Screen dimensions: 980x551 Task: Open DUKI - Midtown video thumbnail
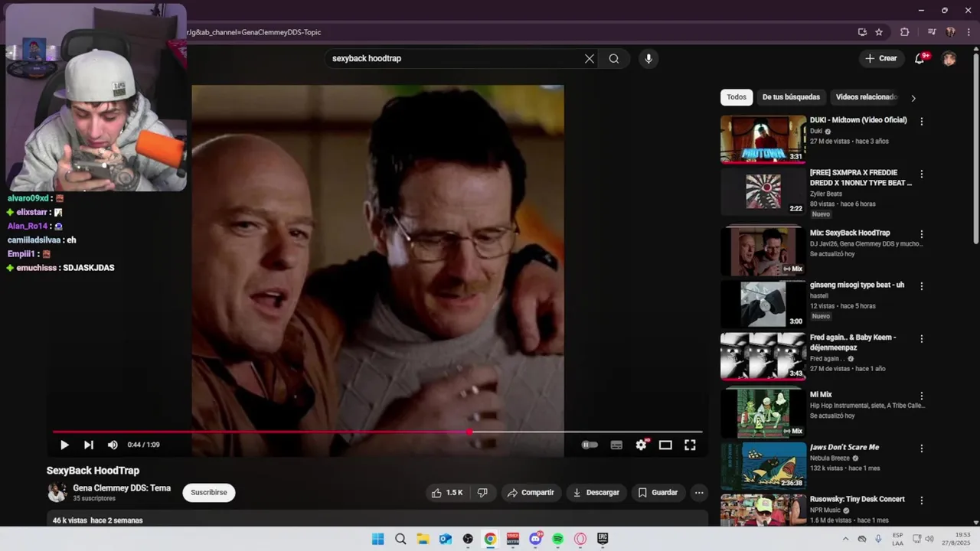[x=763, y=139]
